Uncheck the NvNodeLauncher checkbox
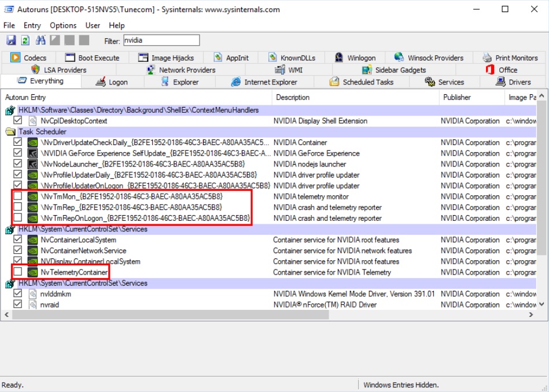The height and width of the screenshot is (392, 549). [17, 164]
